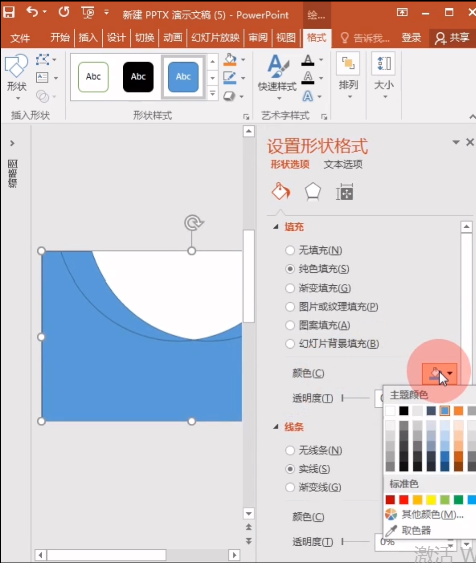The height and width of the screenshot is (563, 476).
Task: Switch to the View (视图) tab
Action: click(286, 37)
